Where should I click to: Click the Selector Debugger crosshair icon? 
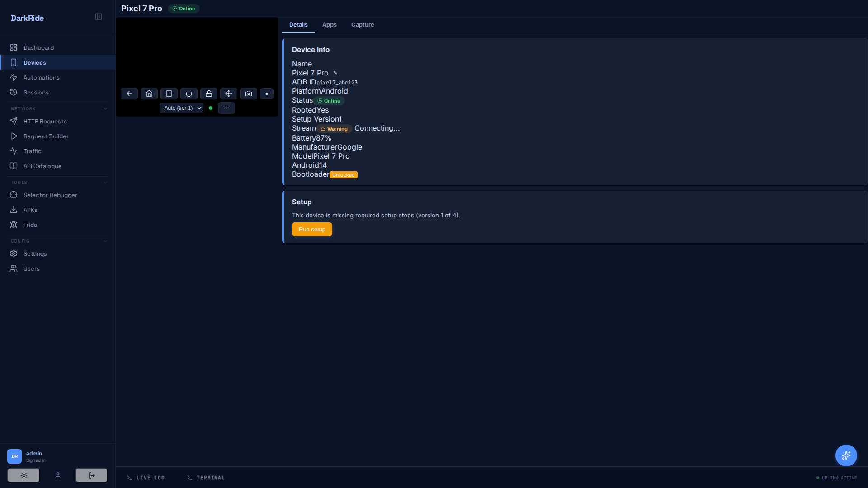click(x=14, y=195)
